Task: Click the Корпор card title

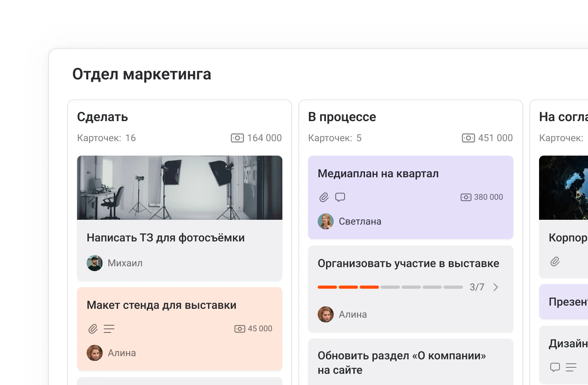Action: tap(568, 238)
